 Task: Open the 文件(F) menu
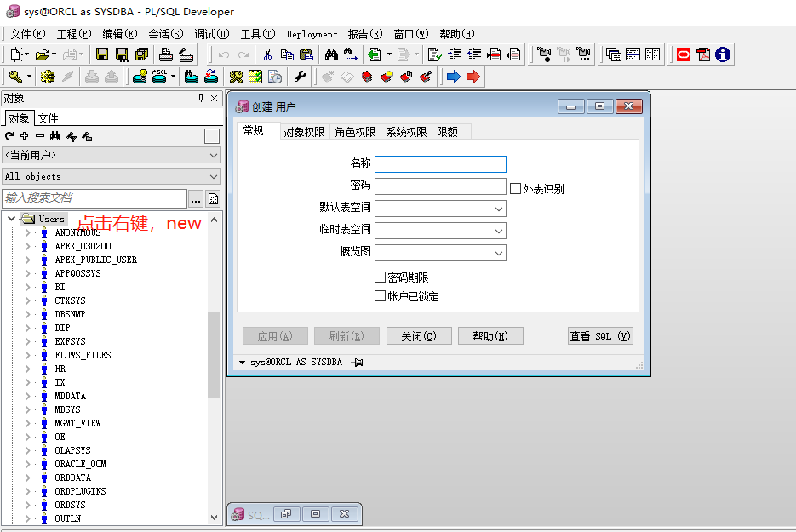[28, 34]
